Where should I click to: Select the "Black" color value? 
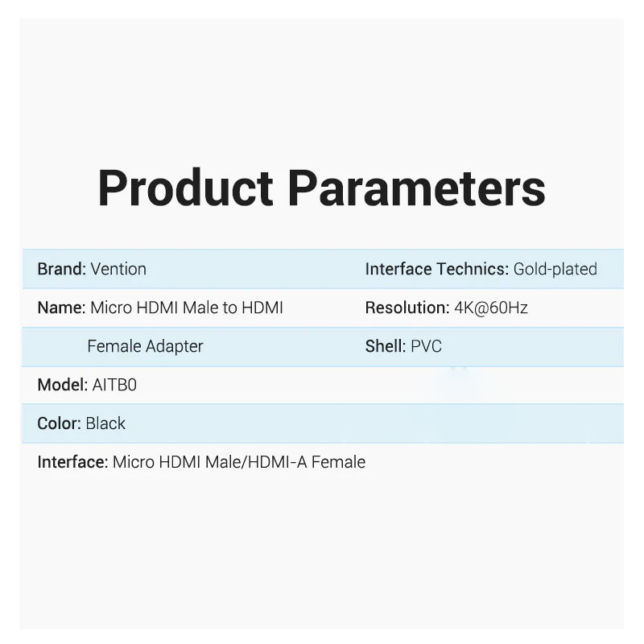tap(105, 423)
